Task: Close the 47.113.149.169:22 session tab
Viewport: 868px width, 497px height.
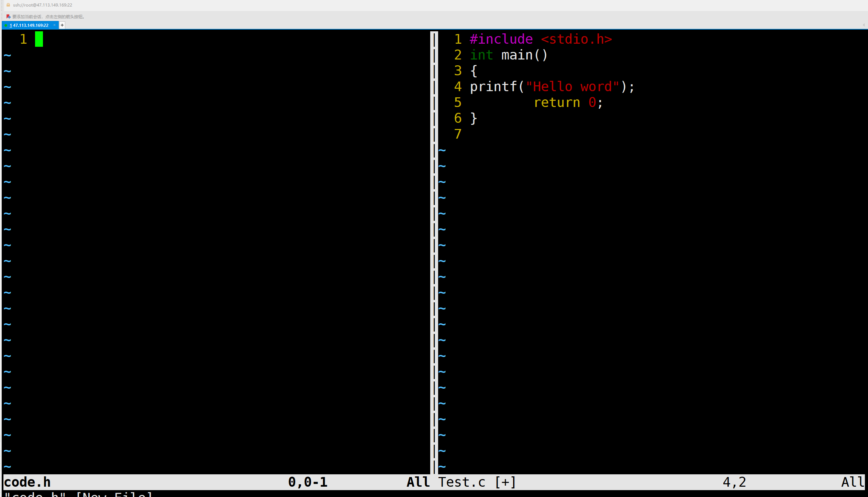Action: (x=54, y=25)
